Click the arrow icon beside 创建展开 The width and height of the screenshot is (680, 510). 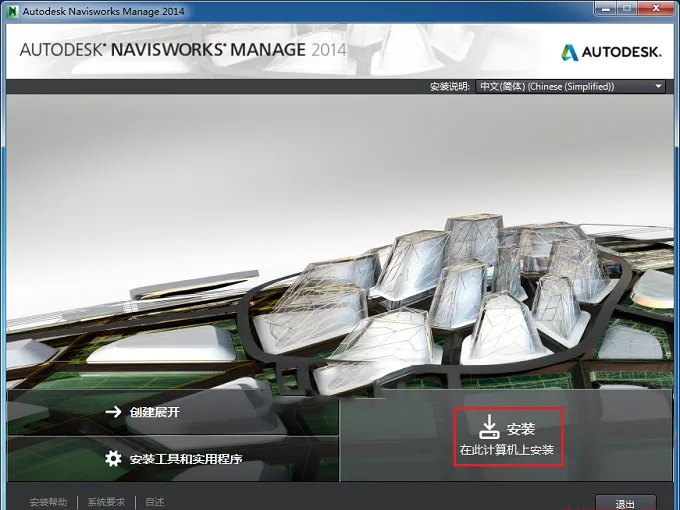(114, 412)
